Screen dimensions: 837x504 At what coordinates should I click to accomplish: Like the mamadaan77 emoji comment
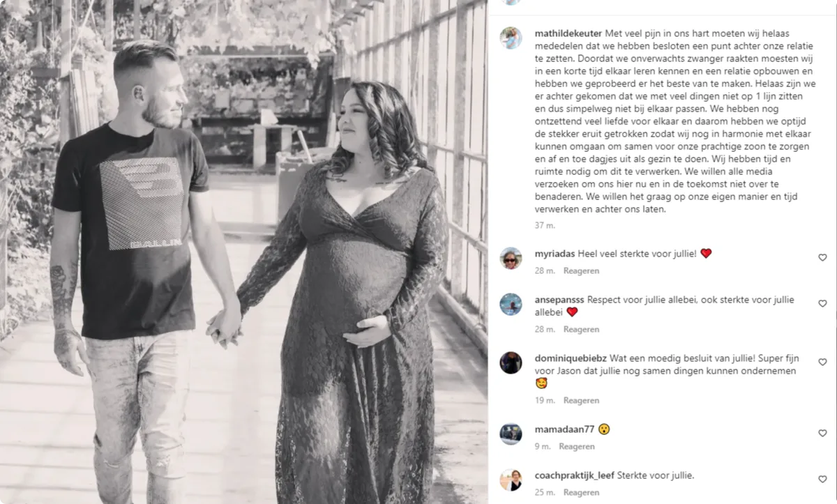[822, 434]
